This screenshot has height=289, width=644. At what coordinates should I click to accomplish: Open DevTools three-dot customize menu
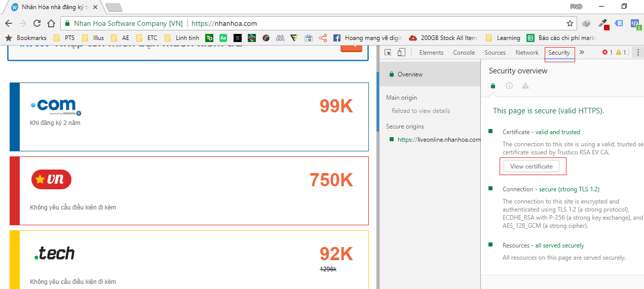(638, 53)
